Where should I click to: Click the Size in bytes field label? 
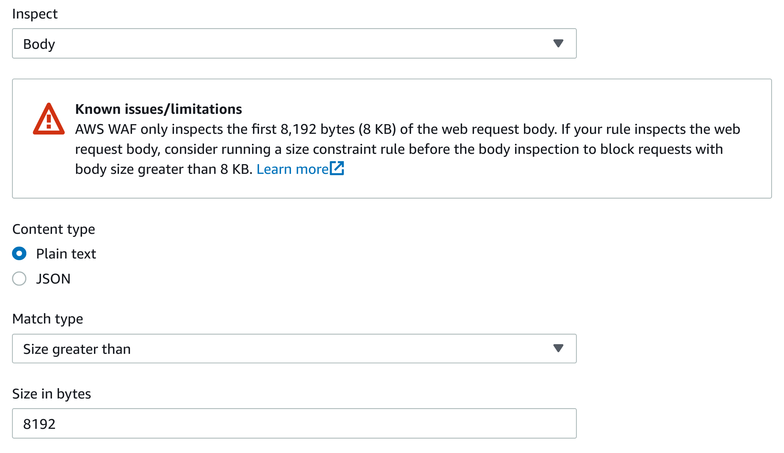52,394
